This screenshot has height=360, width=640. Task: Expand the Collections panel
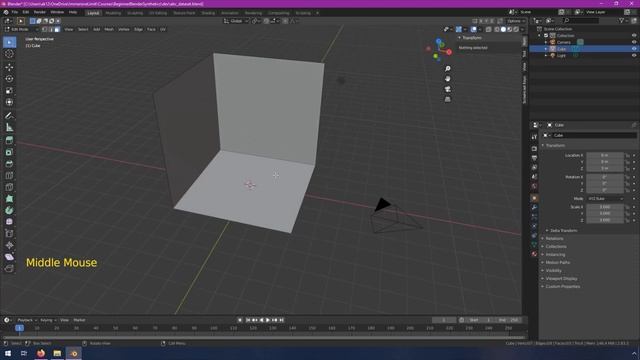coord(556,247)
